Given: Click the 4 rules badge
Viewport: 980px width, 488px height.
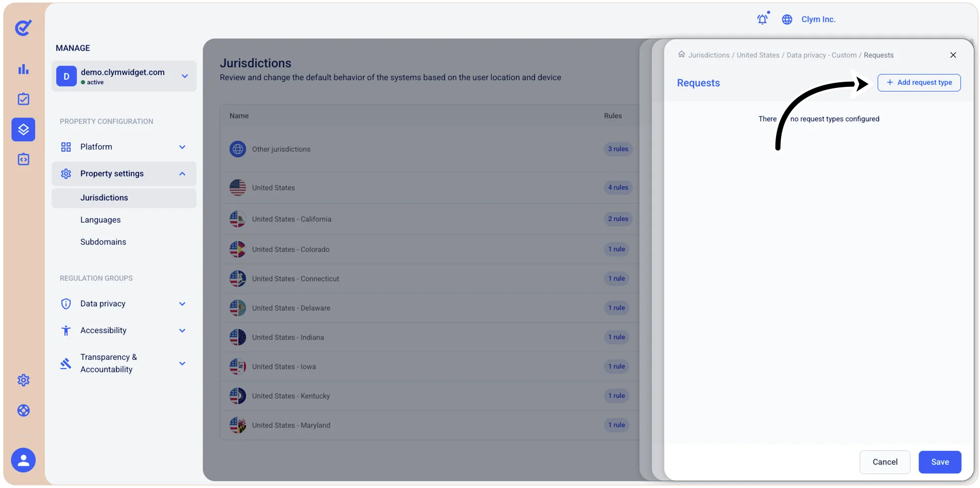Looking at the screenshot, I should (x=618, y=188).
